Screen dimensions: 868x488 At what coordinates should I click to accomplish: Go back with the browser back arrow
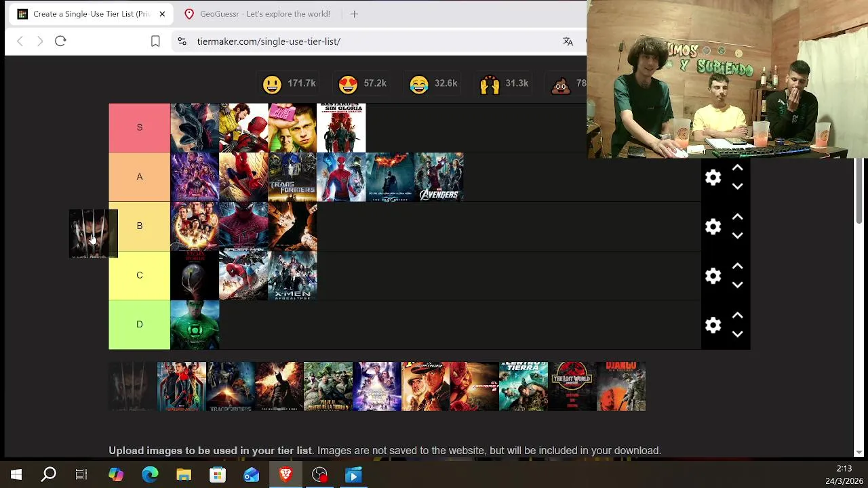tap(20, 41)
